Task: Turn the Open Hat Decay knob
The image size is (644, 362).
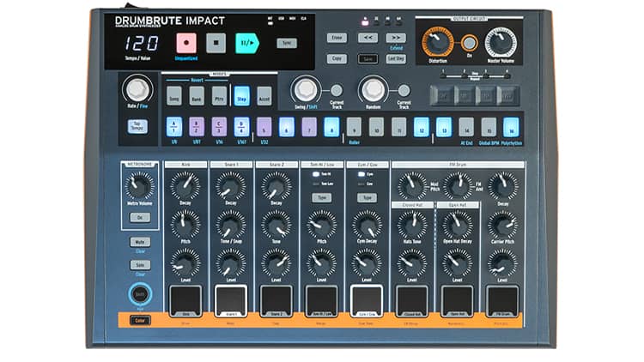Action: click(457, 224)
